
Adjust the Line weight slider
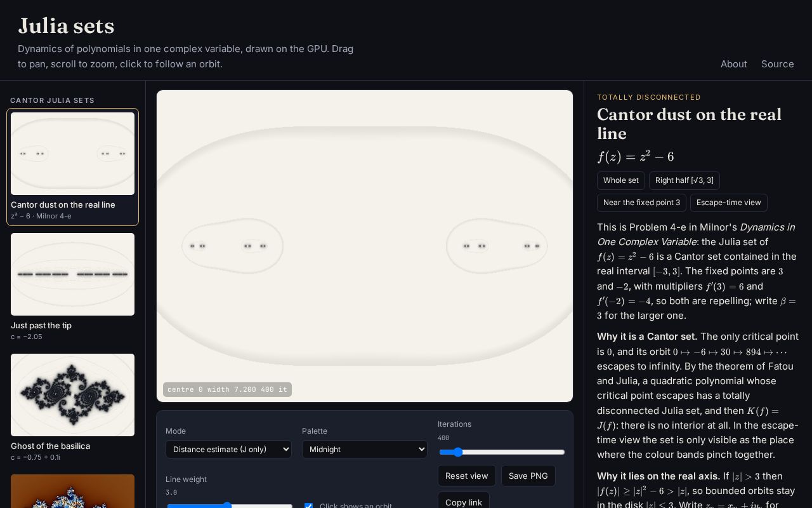(229, 506)
